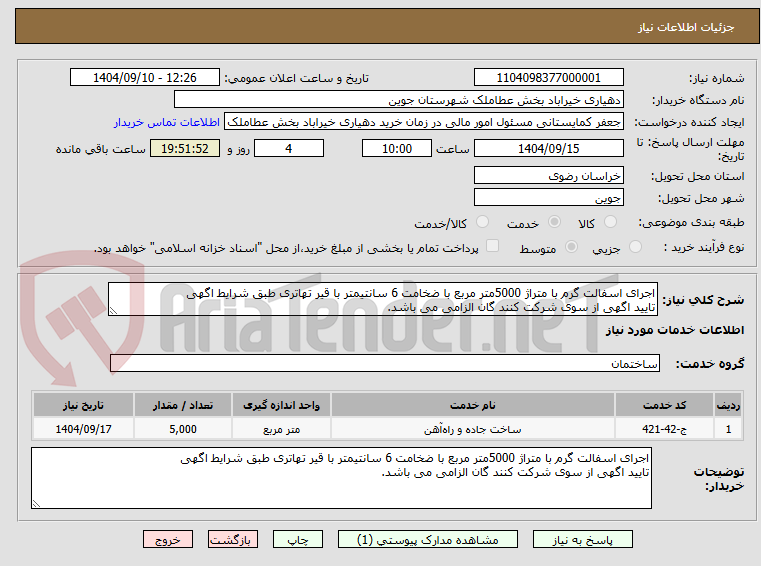Click the توضیحات خریدار text area
Viewport: 761px width, 566px height.
click(341, 478)
